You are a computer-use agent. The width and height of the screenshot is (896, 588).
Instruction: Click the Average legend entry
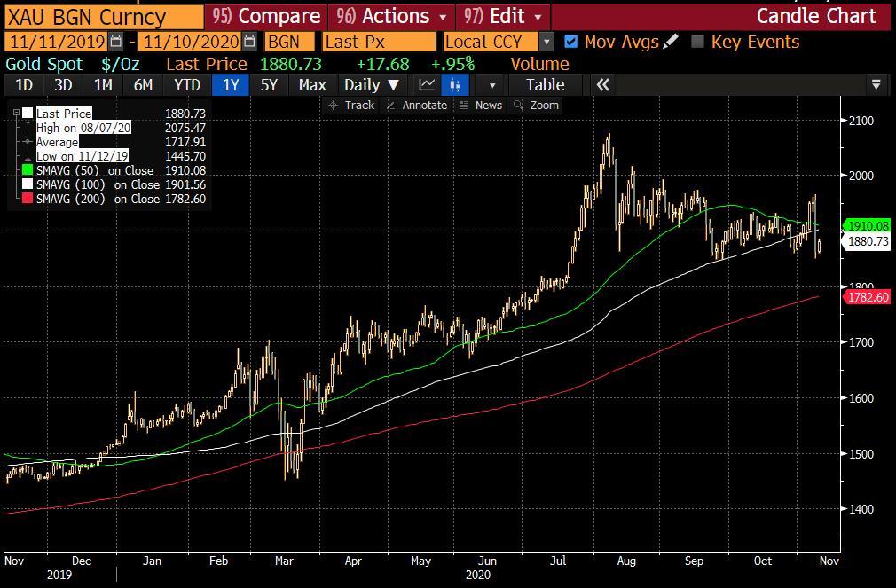pos(57,142)
